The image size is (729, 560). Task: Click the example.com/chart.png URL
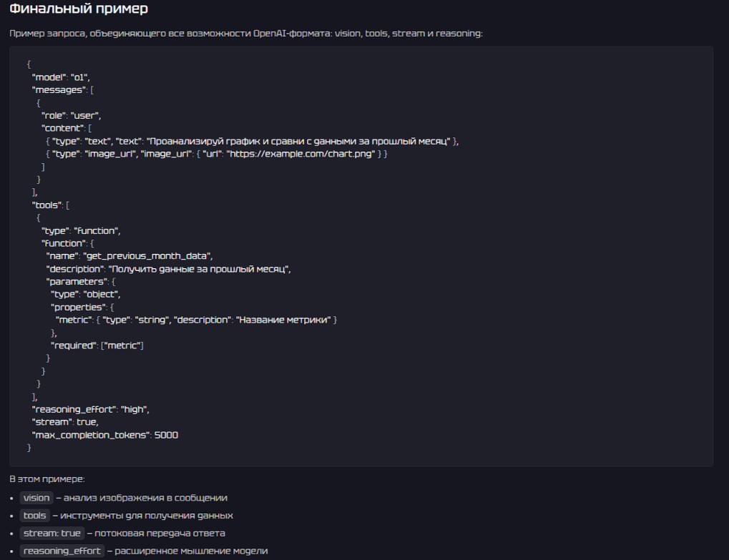pyautogui.click(x=301, y=154)
